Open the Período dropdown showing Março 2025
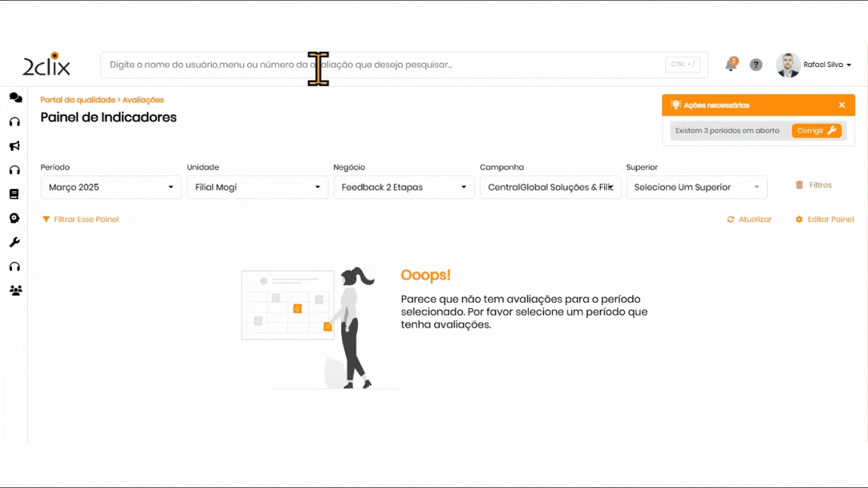 111,188
